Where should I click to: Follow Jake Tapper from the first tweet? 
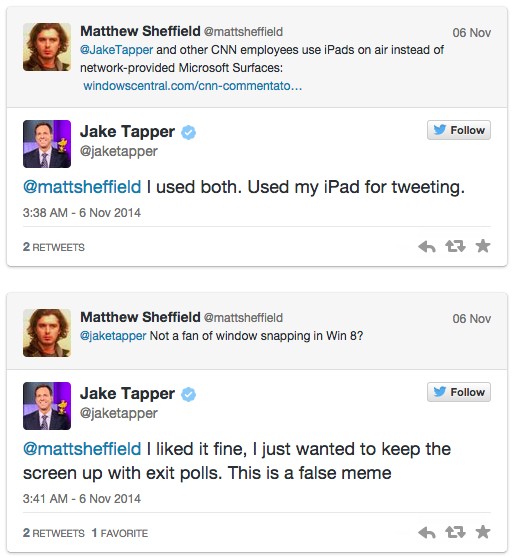coord(459,130)
